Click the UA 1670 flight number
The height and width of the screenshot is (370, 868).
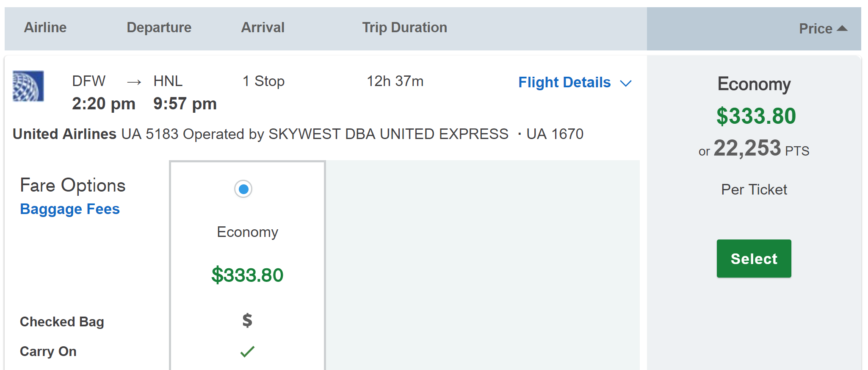click(555, 134)
